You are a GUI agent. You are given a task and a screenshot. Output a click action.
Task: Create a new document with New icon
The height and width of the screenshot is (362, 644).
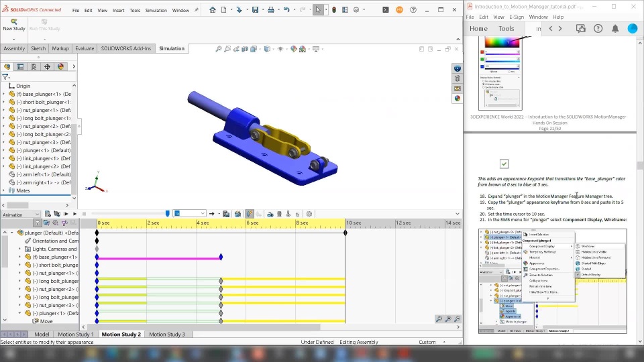pos(224,10)
